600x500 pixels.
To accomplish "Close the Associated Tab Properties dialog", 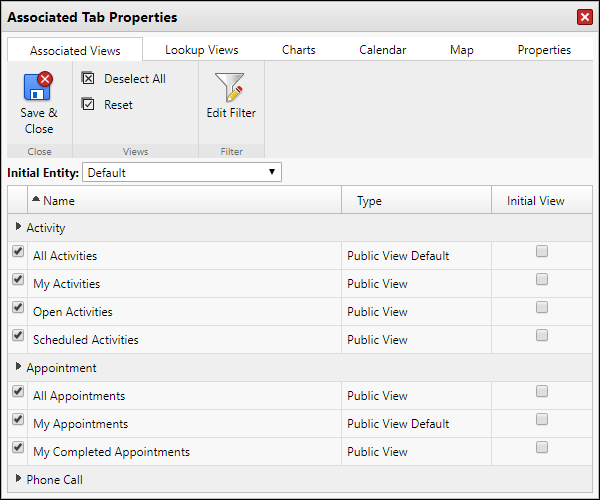I will pos(584,17).
